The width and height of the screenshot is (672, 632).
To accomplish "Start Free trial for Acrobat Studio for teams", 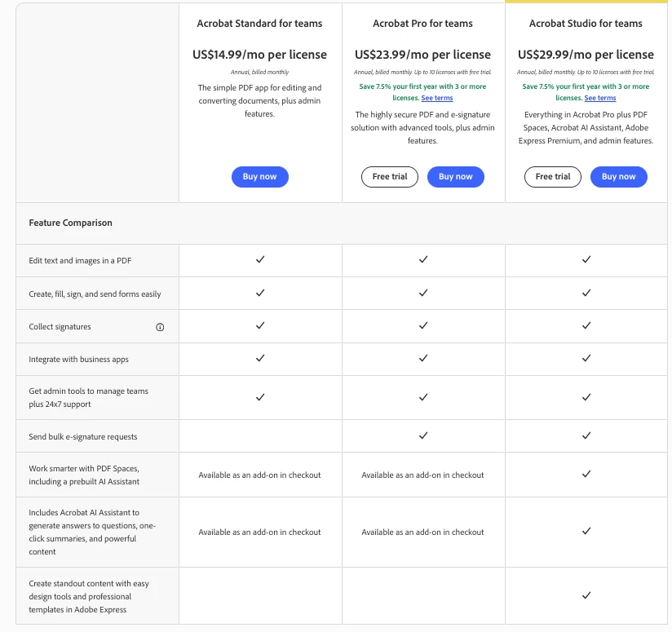I will (553, 176).
